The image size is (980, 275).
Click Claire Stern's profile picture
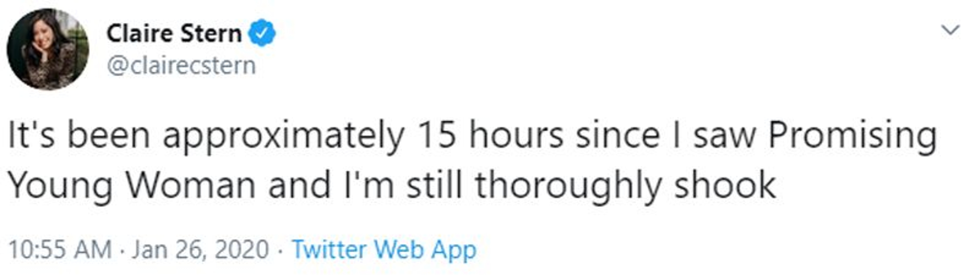click(x=48, y=49)
